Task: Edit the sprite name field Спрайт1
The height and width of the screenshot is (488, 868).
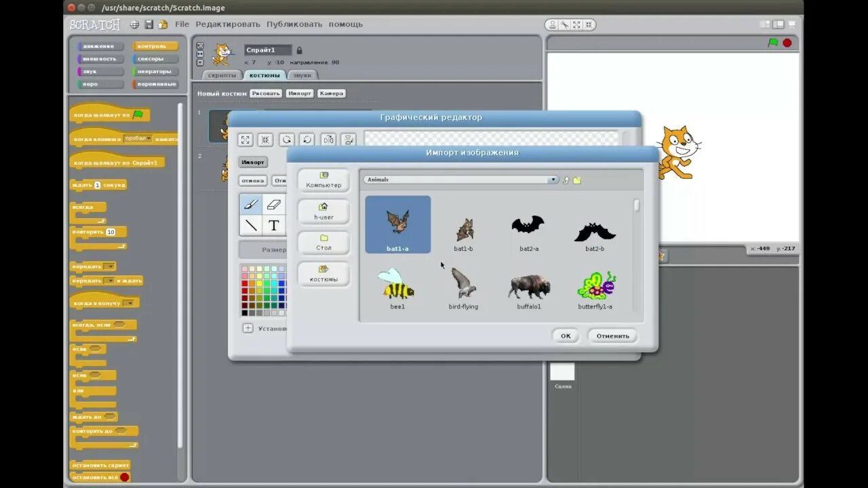Action: pos(268,50)
